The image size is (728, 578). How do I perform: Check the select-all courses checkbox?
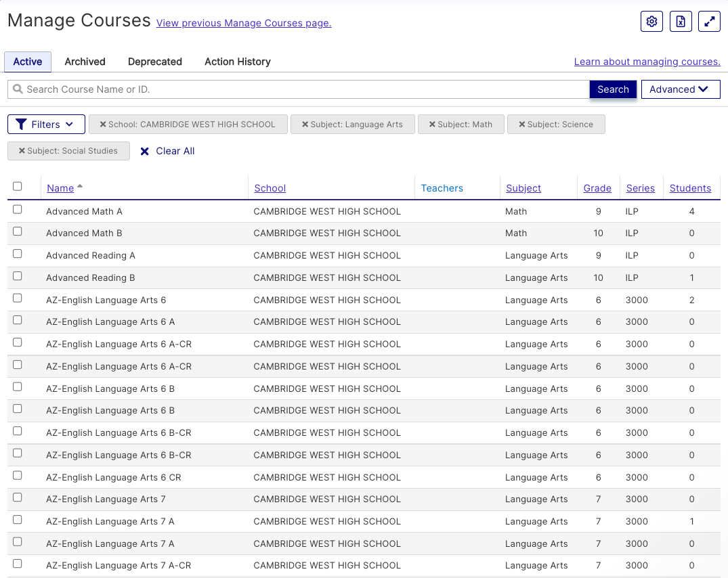[x=17, y=185]
